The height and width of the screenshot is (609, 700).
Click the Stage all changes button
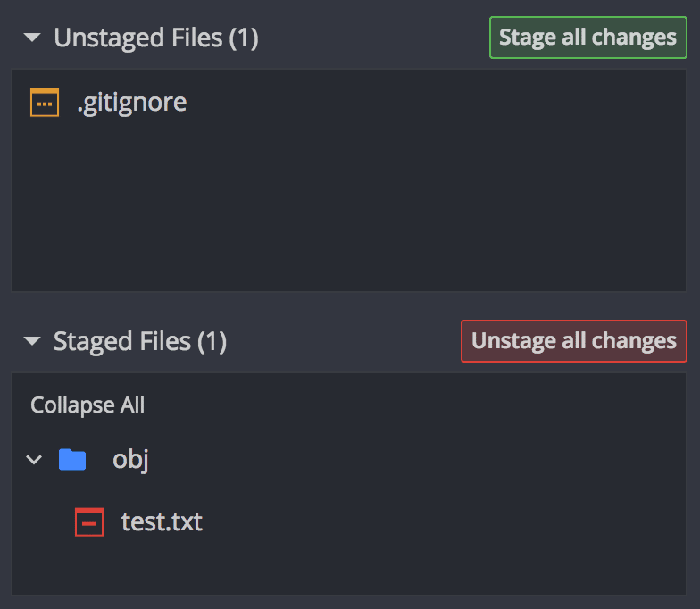coord(587,38)
